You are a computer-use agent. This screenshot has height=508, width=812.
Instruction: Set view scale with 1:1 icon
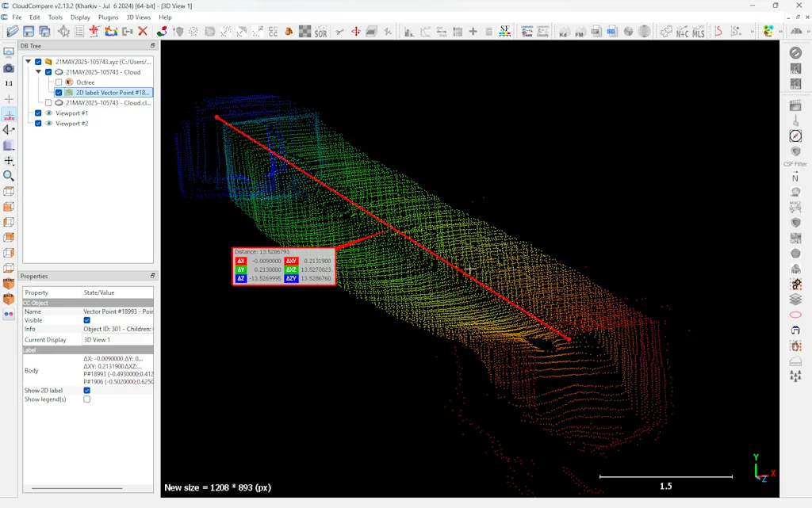pos(9,83)
